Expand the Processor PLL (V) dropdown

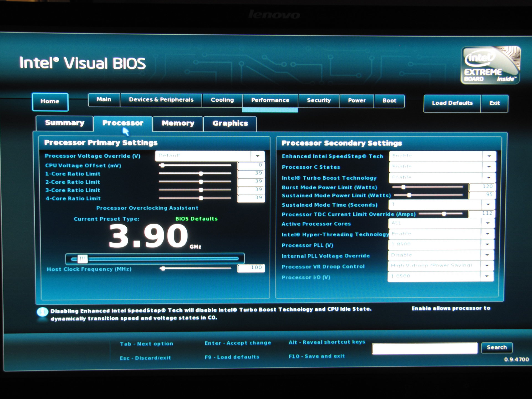[x=441, y=245]
